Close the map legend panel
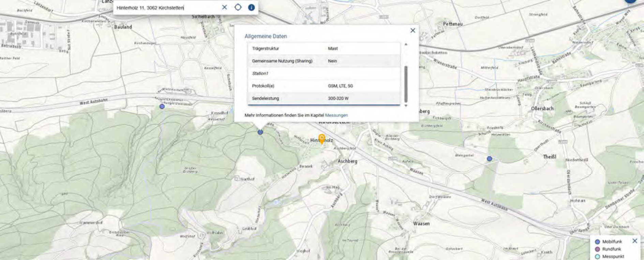The height and width of the screenshot is (260, 644). (634, 241)
